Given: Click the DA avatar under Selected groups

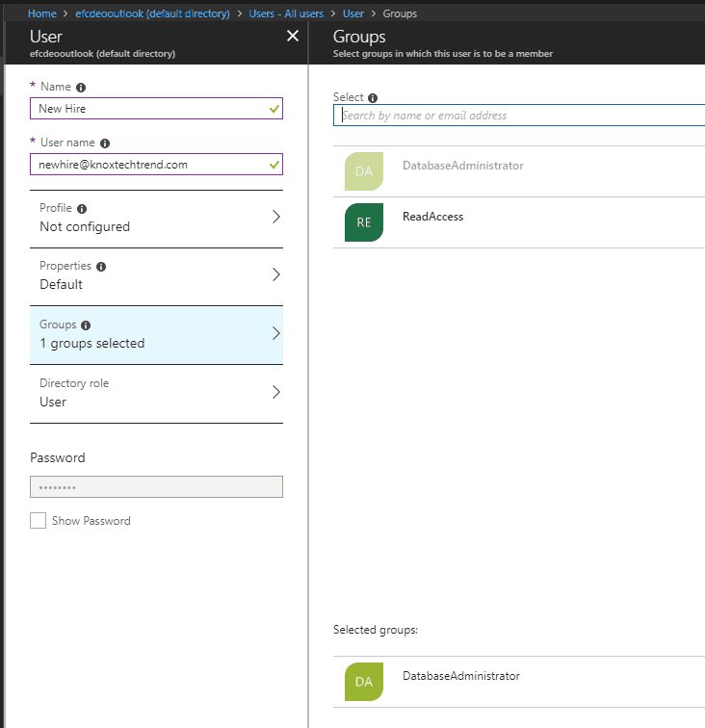Looking at the screenshot, I should (363, 682).
